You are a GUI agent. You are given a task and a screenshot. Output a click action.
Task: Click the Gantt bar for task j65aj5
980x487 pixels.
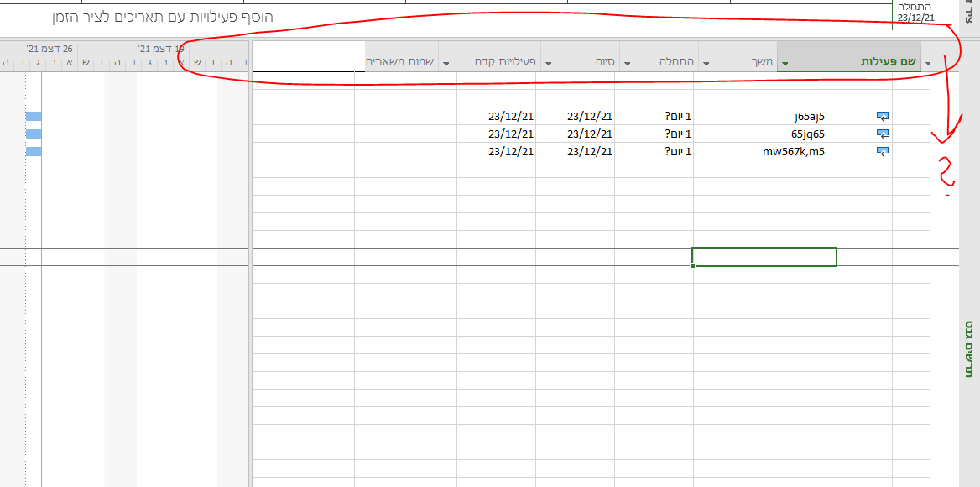click(x=34, y=116)
